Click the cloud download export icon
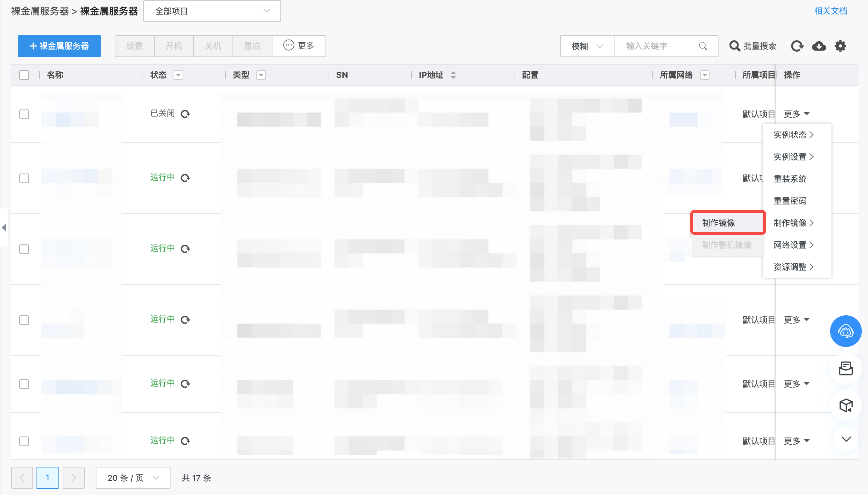868x495 pixels. pyautogui.click(x=819, y=46)
